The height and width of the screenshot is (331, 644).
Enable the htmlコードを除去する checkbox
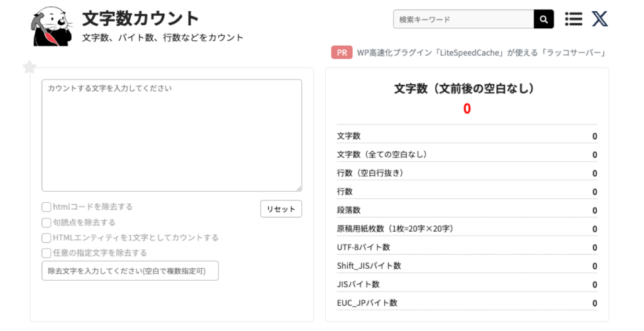click(47, 207)
